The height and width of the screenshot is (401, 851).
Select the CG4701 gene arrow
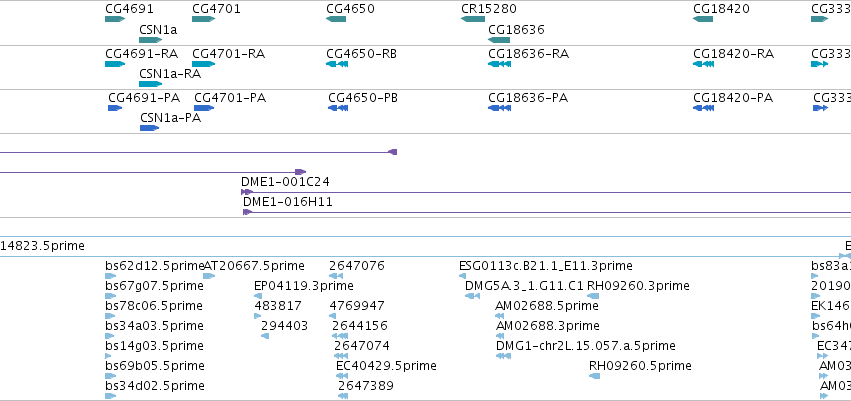point(204,19)
